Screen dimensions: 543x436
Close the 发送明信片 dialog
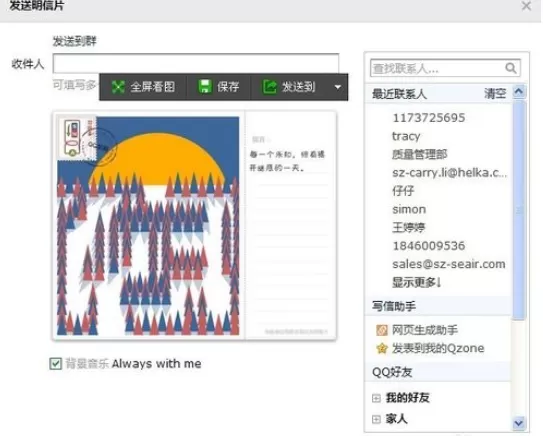coord(526,6)
